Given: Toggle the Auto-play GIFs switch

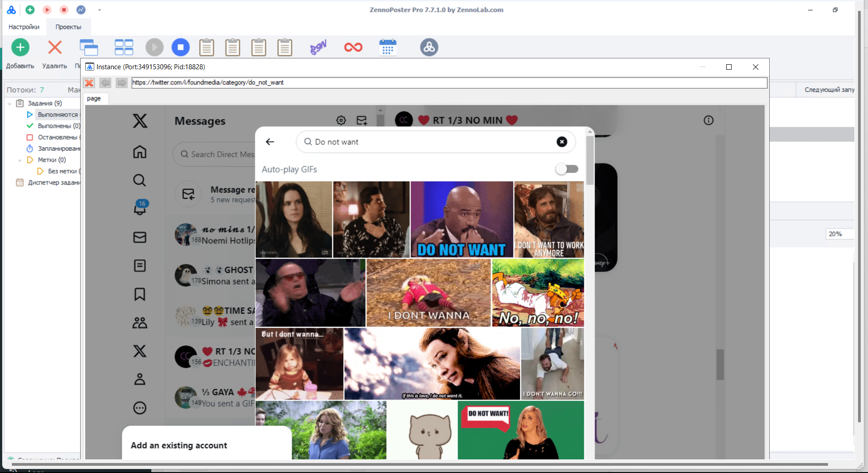Looking at the screenshot, I should click(567, 169).
